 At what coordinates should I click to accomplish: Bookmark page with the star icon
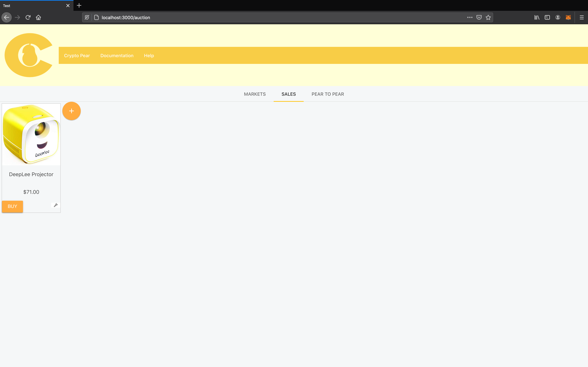(x=488, y=18)
